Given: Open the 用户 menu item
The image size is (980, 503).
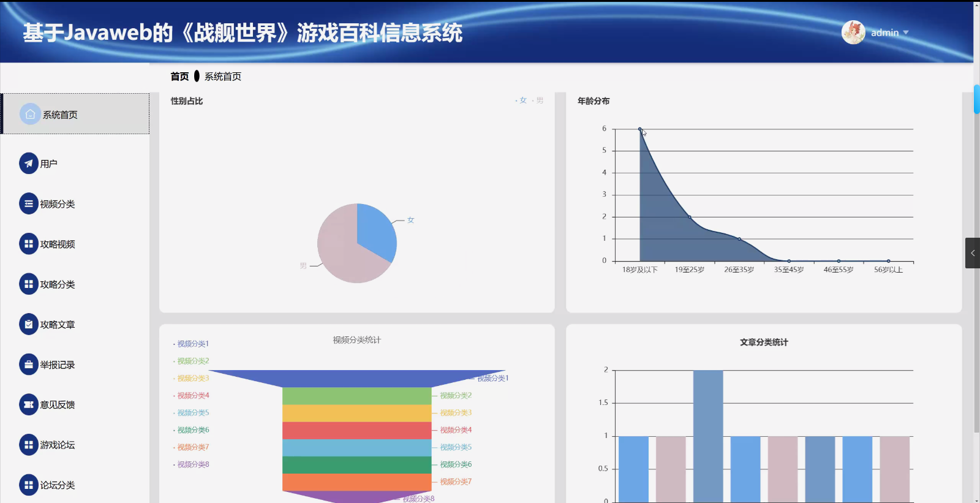Looking at the screenshot, I should coord(75,164).
